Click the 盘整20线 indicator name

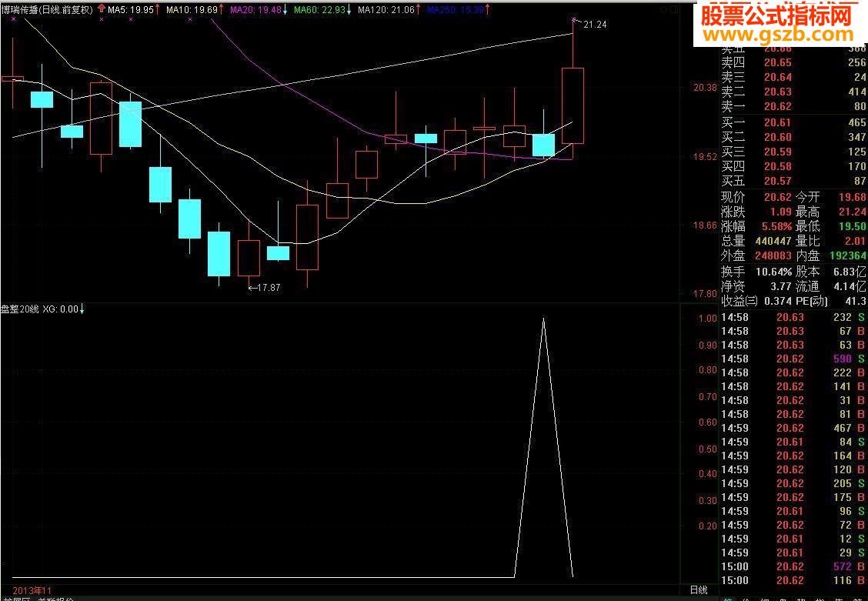[19, 309]
